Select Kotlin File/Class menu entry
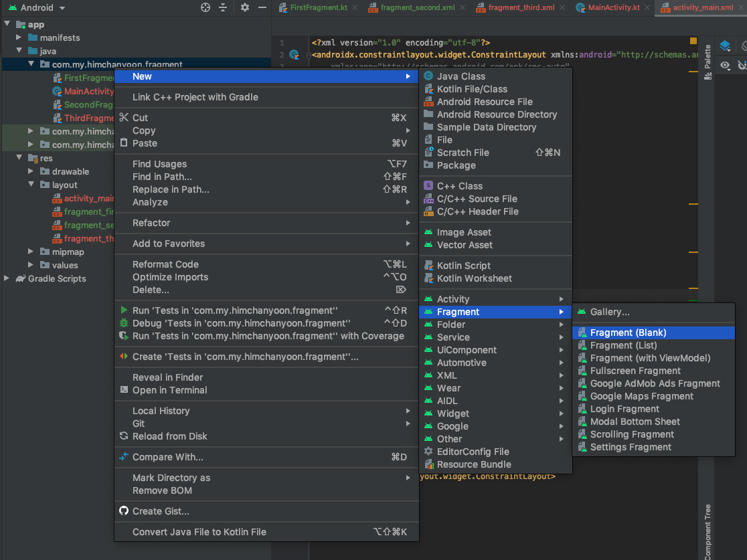 pos(495,88)
